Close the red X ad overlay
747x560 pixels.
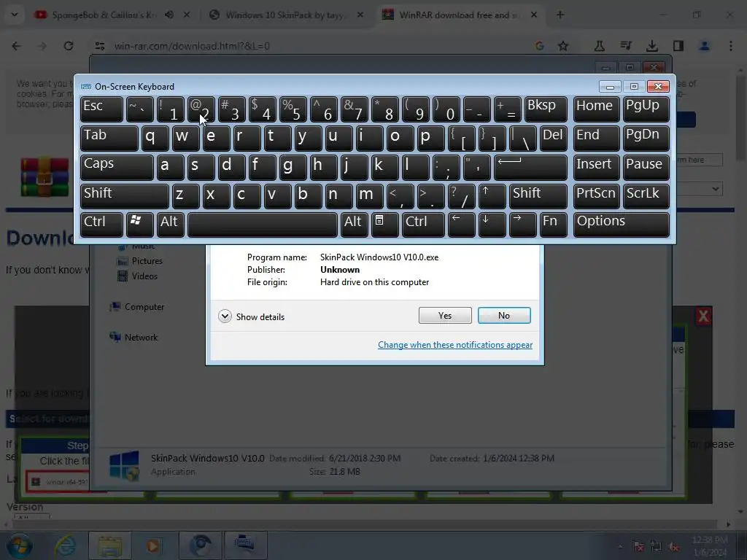point(703,316)
